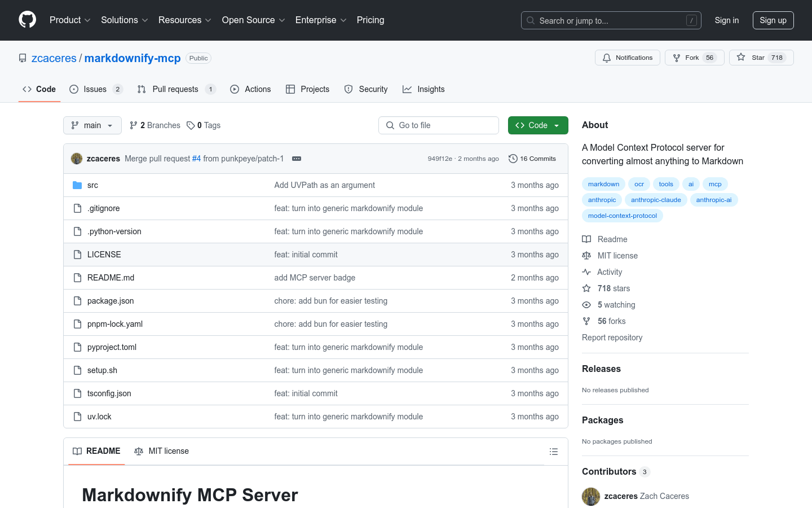Screen dimensions: 812x508
Task: Expand the commit message ellipsis icon
Action: click(x=297, y=159)
